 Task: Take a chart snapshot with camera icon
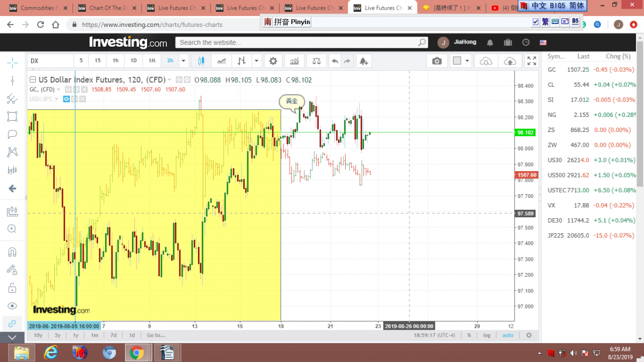click(437, 61)
